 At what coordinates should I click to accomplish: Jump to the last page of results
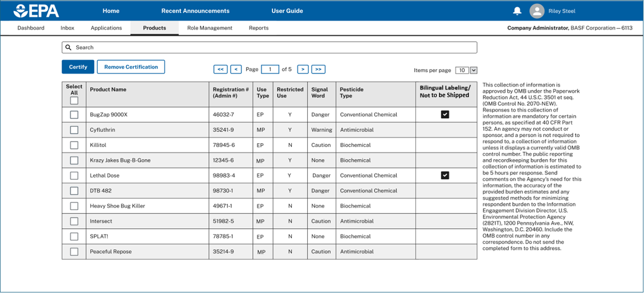pos(318,69)
